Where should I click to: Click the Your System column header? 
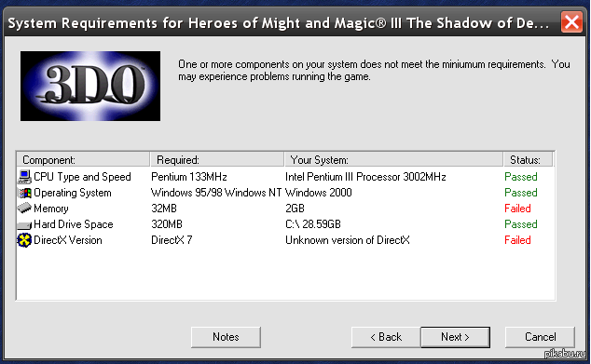pos(394,159)
